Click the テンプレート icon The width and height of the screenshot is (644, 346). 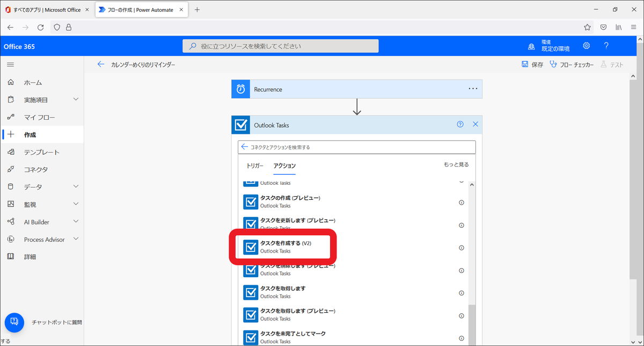[x=11, y=152]
